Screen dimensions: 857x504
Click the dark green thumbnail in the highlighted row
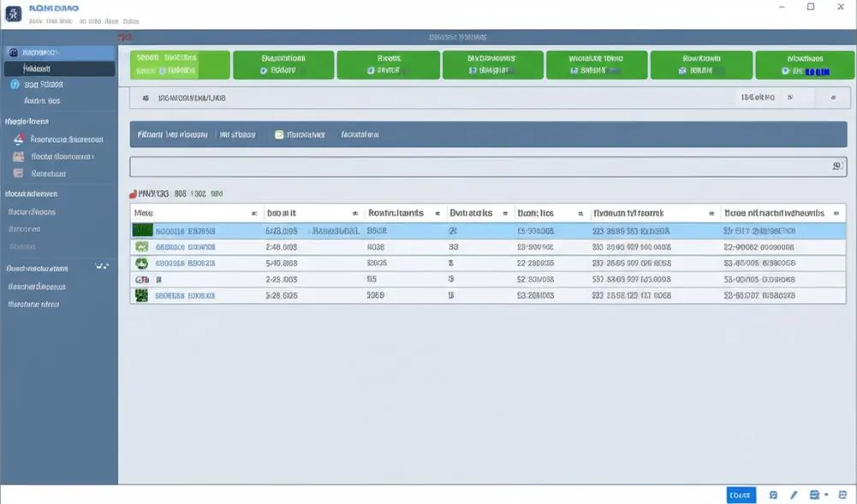[x=142, y=230]
